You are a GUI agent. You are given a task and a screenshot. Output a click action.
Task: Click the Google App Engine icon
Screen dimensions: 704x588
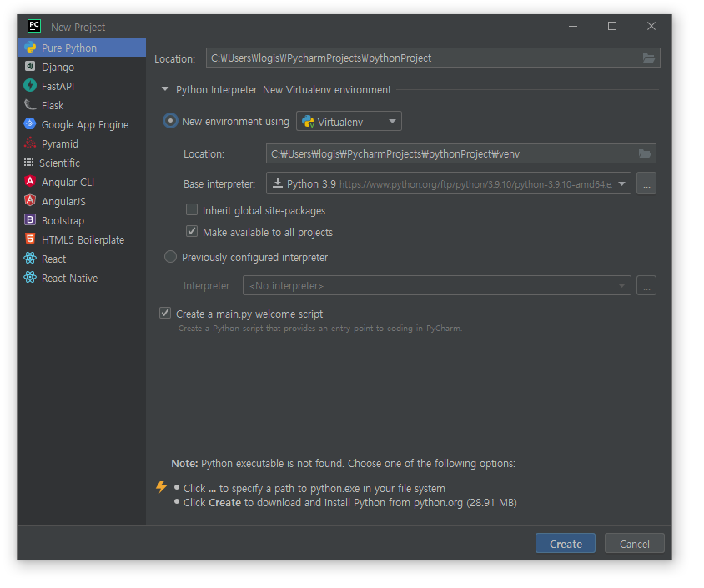click(x=30, y=124)
